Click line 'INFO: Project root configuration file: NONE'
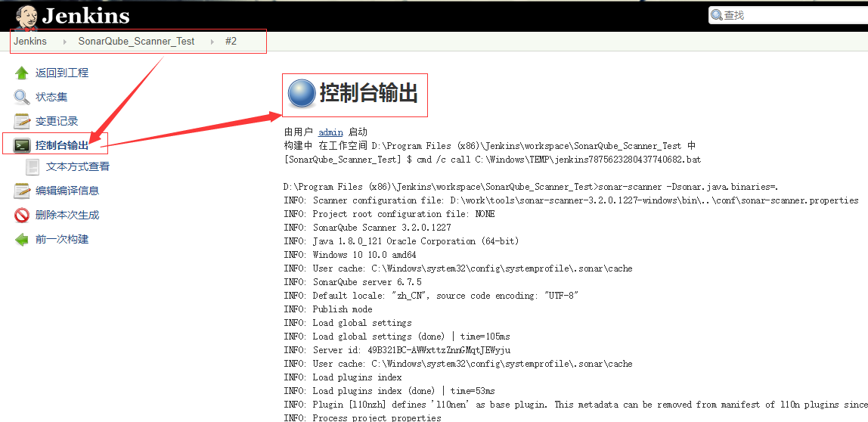The height and width of the screenshot is (422, 868). point(389,214)
